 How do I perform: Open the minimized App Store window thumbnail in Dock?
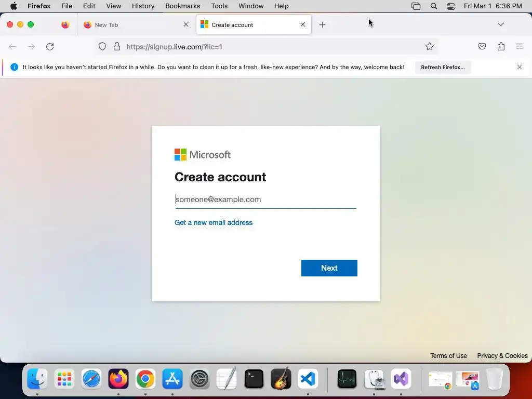click(x=467, y=380)
